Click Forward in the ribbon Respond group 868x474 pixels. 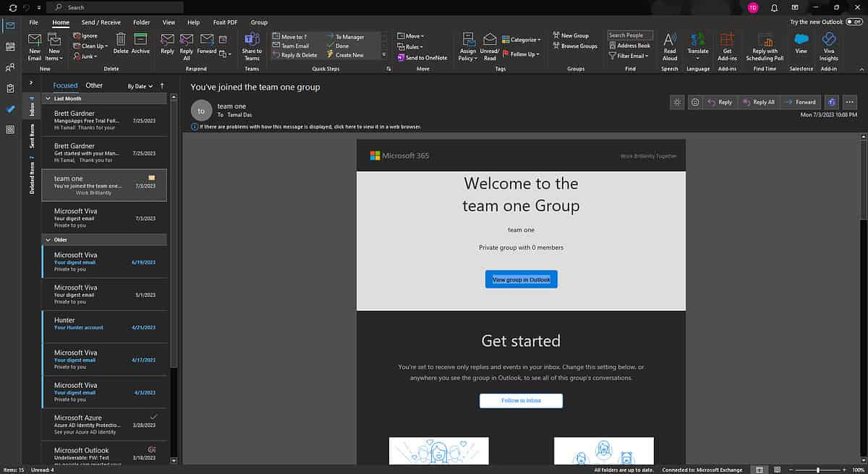207,43
